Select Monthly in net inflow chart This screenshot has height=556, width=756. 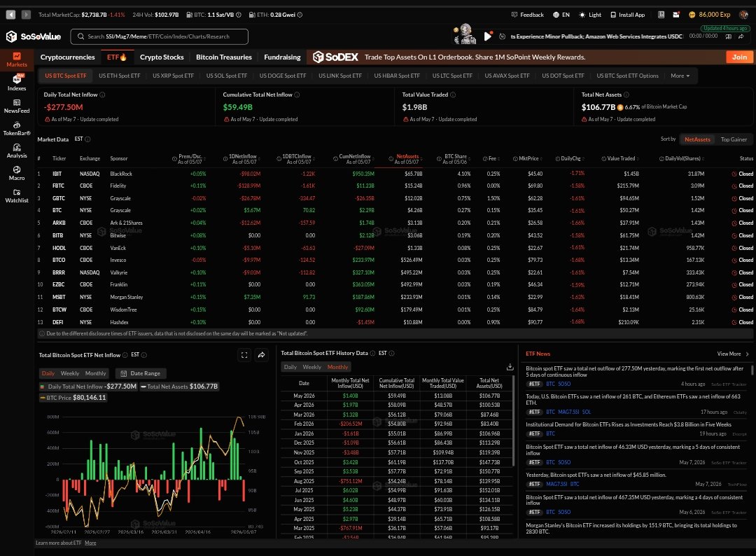(95, 373)
